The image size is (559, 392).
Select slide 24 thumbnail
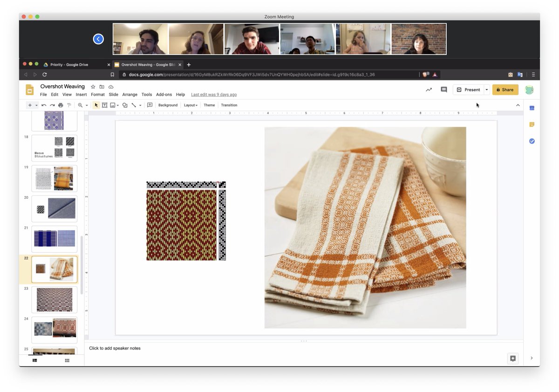(55, 330)
